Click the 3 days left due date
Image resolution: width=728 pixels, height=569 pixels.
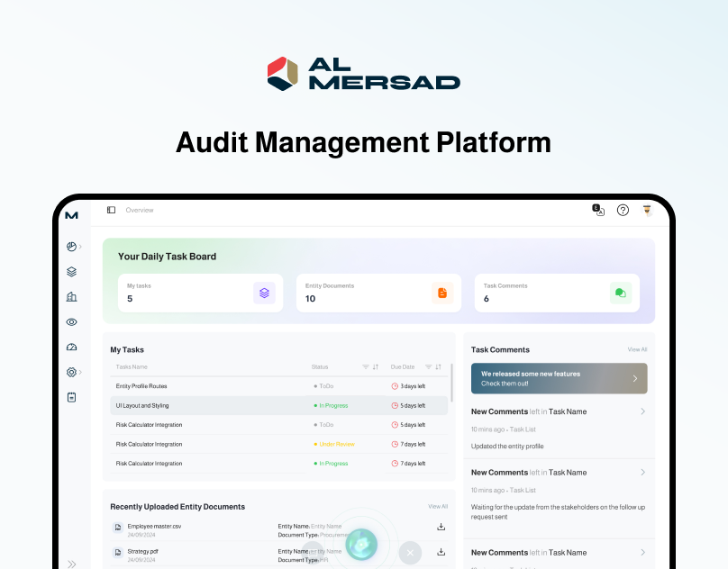[413, 386]
